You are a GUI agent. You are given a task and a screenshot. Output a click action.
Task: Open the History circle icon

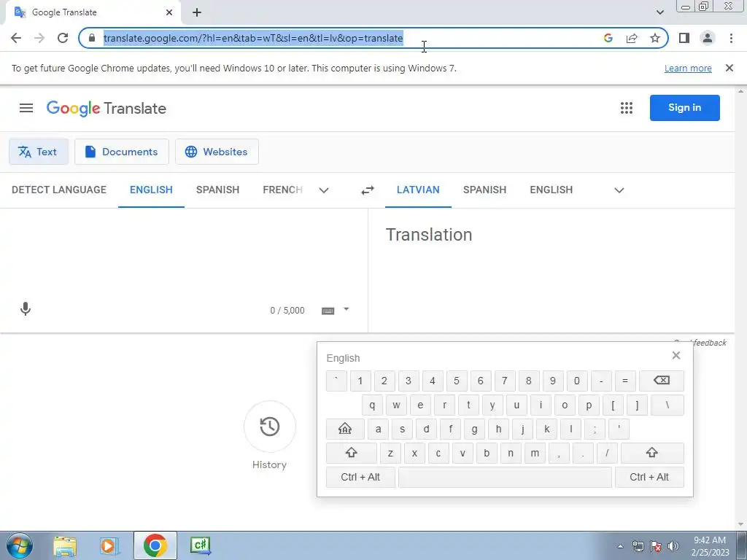270,426
